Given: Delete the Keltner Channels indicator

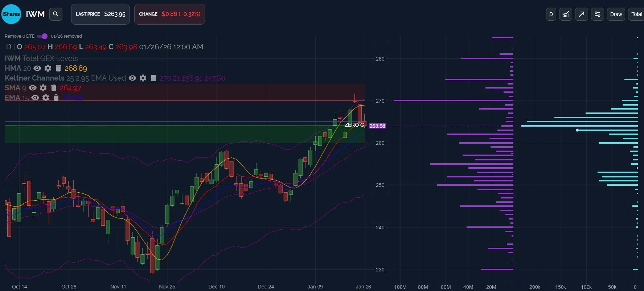Looking at the screenshot, I should coord(153,78).
